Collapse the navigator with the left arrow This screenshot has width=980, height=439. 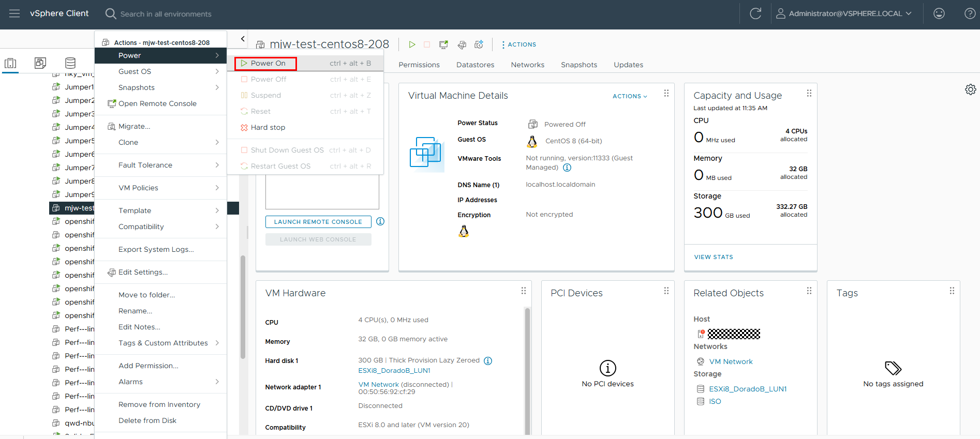pos(243,39)
